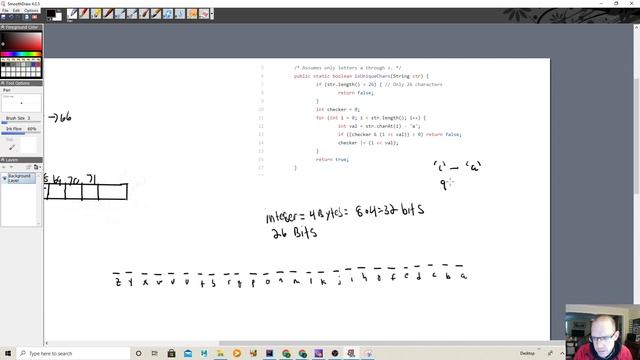Click the new document icon
Screen dimensions: 640x360
click(x=27, y=17)
